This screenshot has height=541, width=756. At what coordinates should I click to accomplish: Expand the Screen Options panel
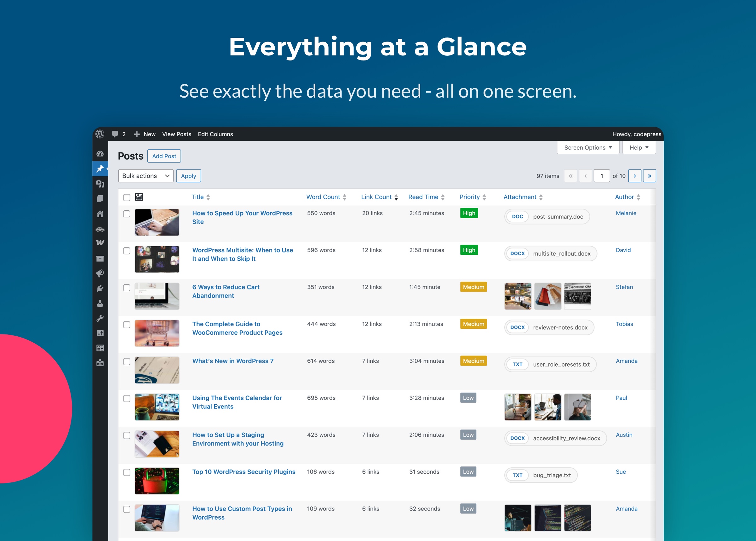click(588, 147)
